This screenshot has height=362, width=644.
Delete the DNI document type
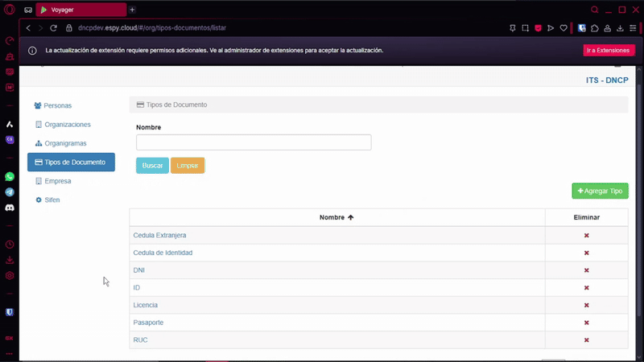pyautogui.click(x=587, y=270)
